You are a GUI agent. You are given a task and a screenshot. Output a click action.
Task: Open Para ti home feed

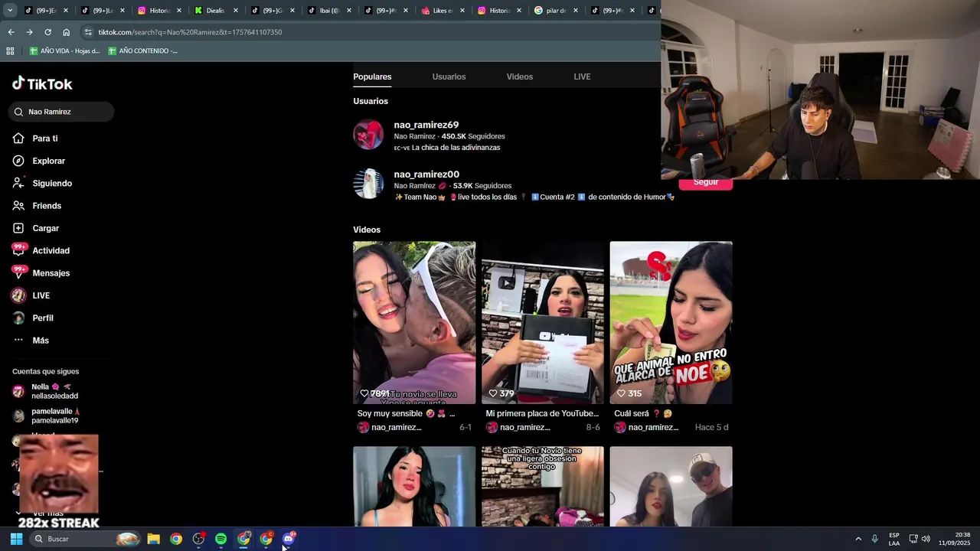click(35, 139)
